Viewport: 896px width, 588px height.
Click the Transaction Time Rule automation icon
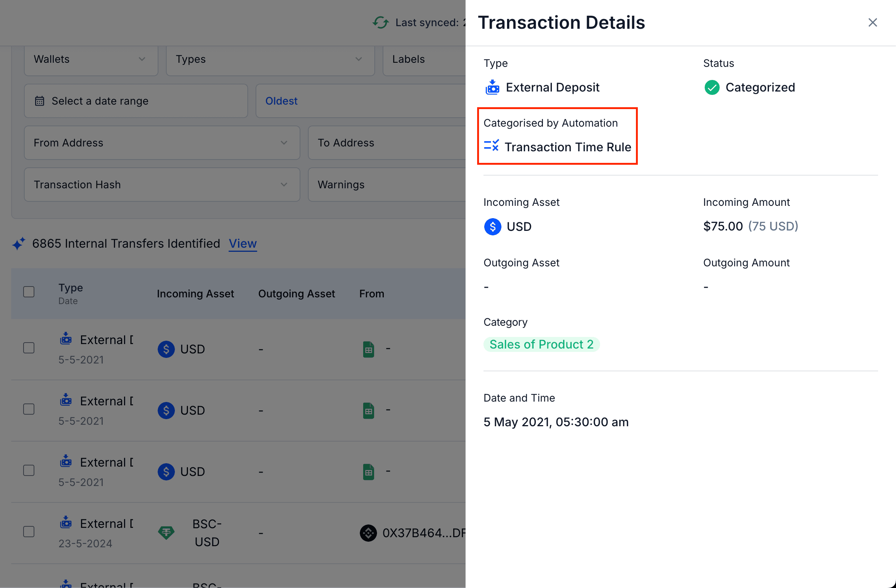pos(491,146)
